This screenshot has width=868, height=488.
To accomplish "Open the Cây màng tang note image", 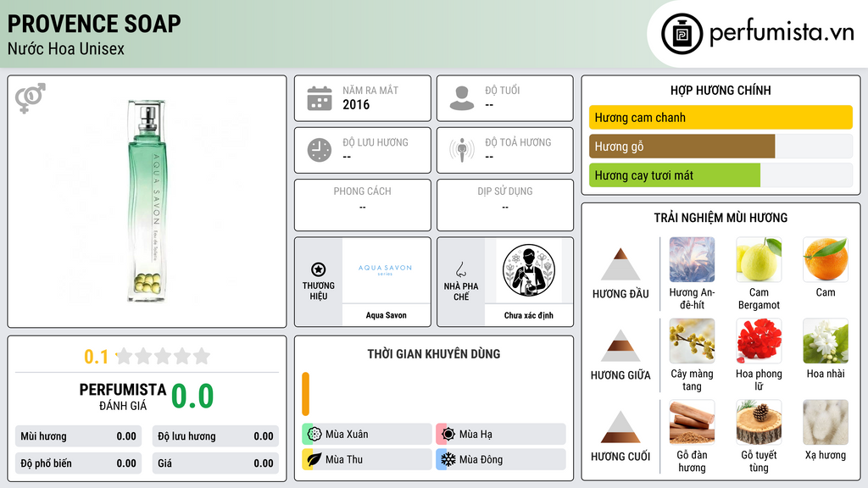I will click(x=692, y=341).
